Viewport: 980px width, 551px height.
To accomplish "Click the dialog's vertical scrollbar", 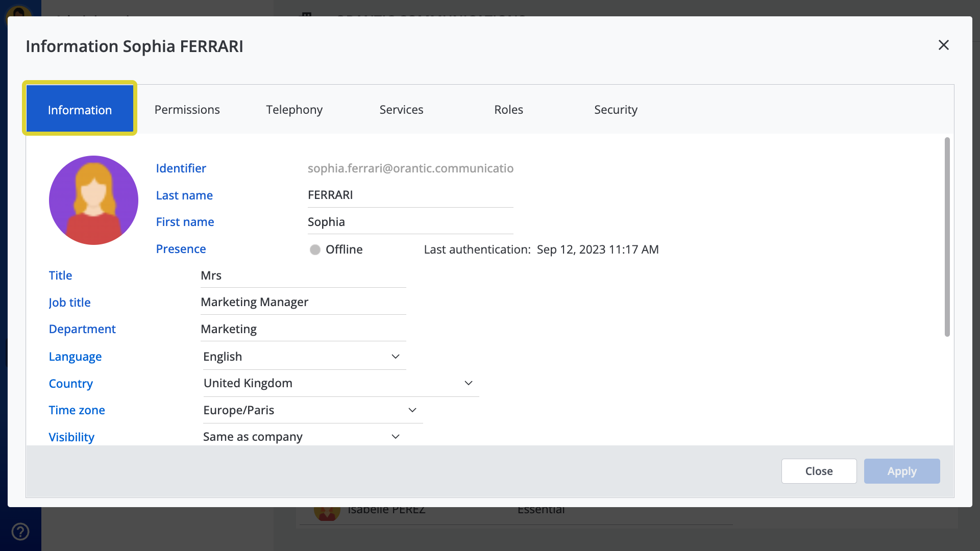I will [947, 237].
